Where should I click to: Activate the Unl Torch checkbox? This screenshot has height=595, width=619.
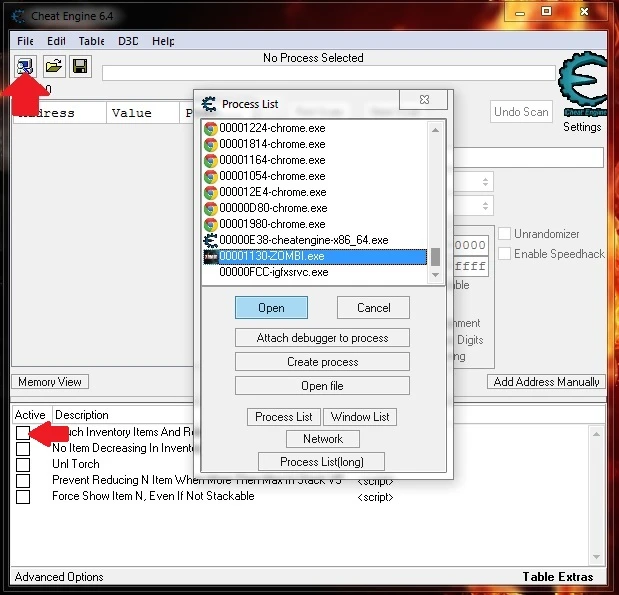coord(23,464)
